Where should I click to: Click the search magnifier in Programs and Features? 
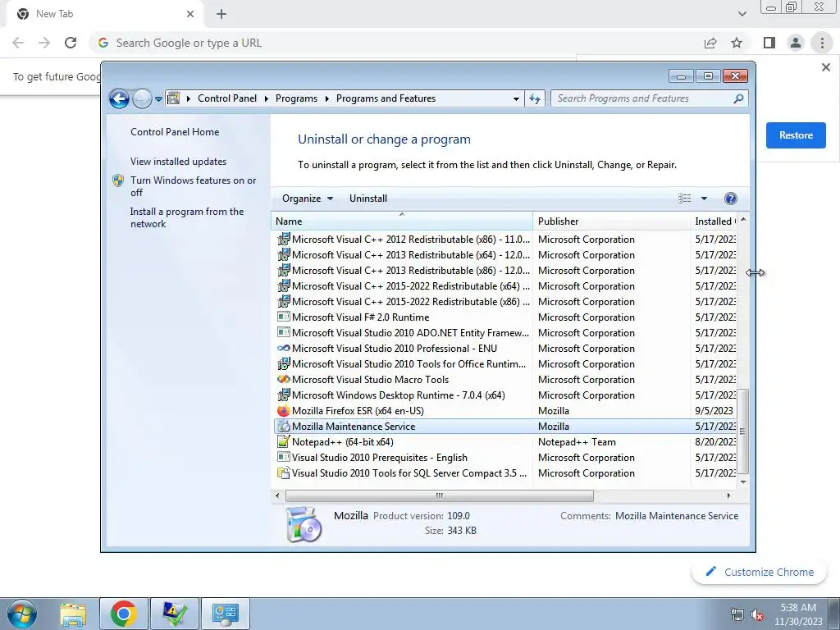[x=738, y=98]
